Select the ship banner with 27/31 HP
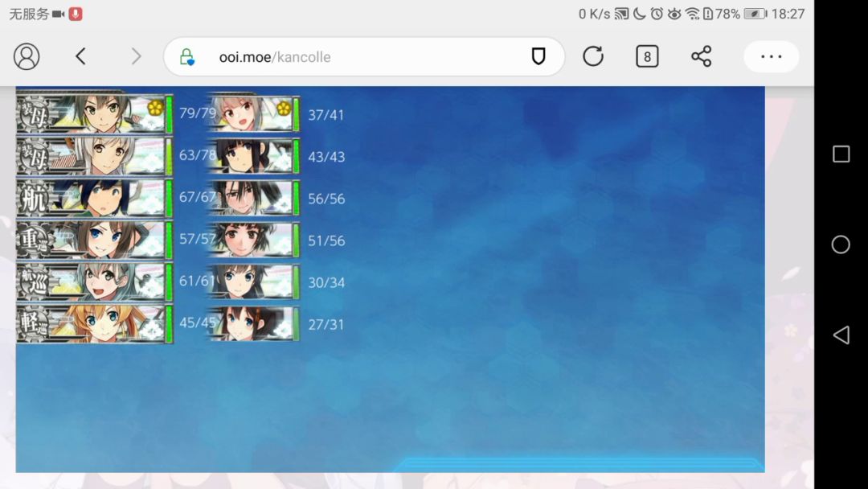868x489 pixels. click(x=251, y=324)
